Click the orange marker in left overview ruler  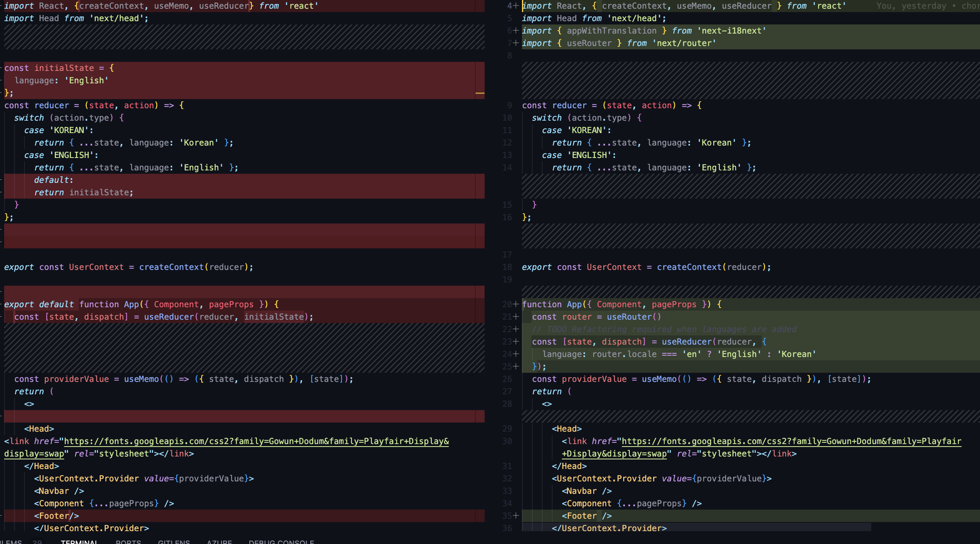pyautogui.click(x=480, y=93)
